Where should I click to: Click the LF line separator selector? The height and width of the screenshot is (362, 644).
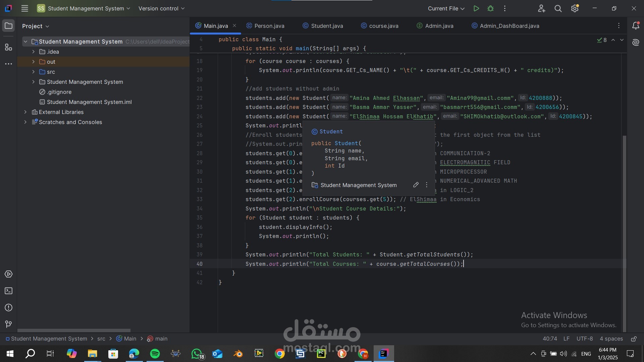click(567, 339)
